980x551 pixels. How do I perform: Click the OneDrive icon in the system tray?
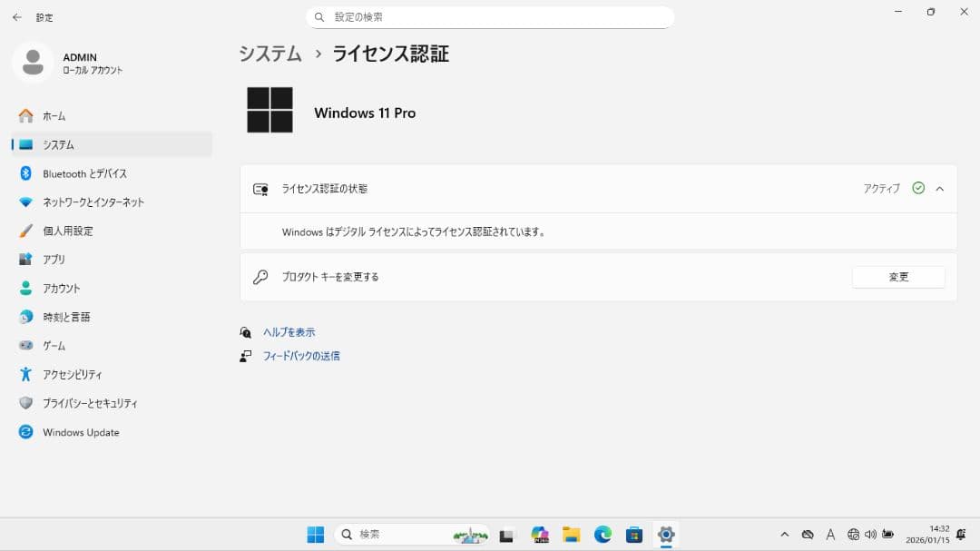808,535
